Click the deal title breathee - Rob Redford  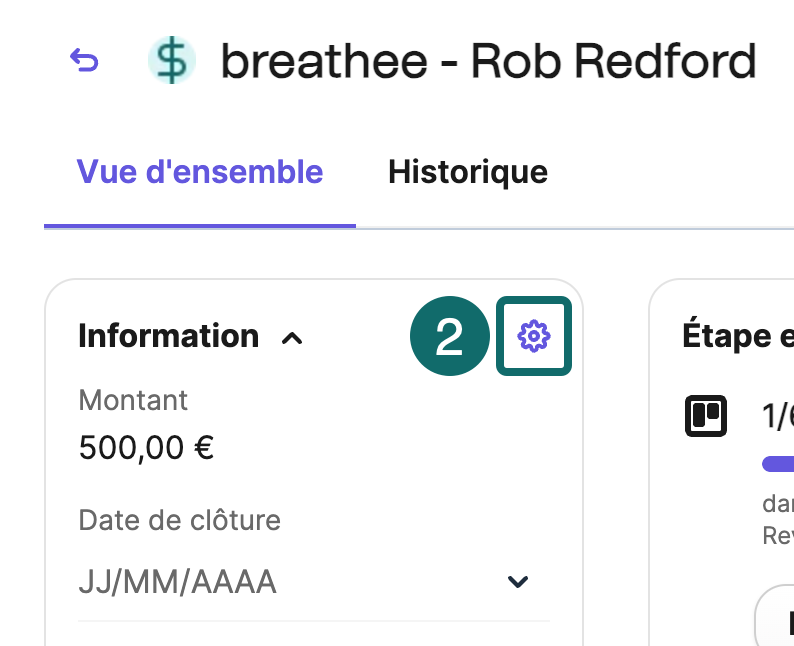point(489,61)
